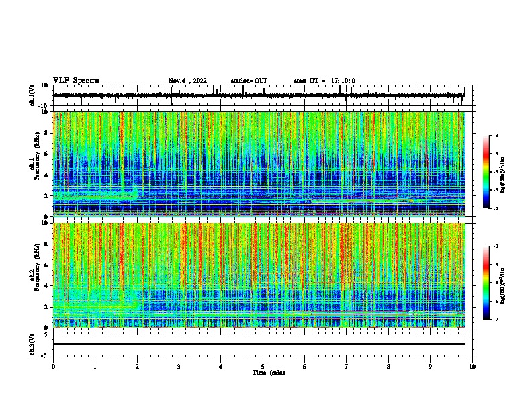532x411 pixels.
Task: Select the "ch.1 Frequency (kHz)" axis label
Action: coord(35,156)
